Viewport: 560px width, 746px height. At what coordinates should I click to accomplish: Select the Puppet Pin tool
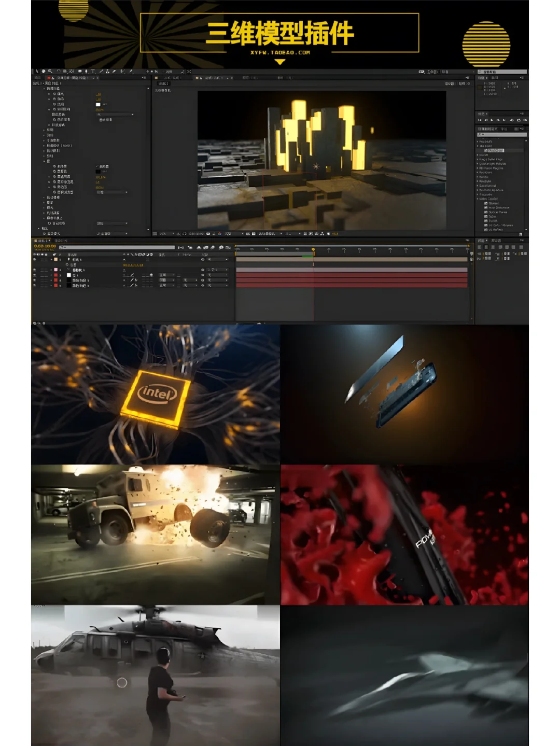131,72
